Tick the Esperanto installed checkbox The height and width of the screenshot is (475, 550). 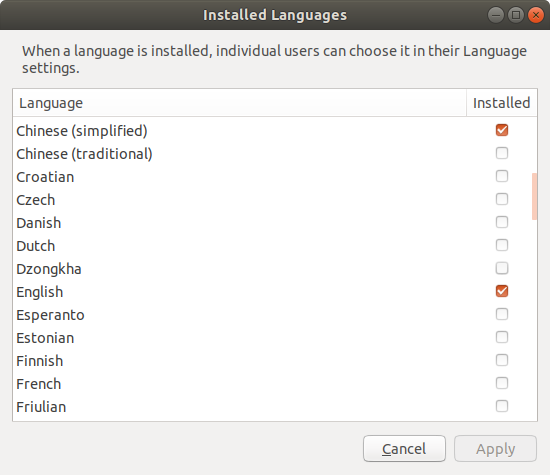point(502,314)
